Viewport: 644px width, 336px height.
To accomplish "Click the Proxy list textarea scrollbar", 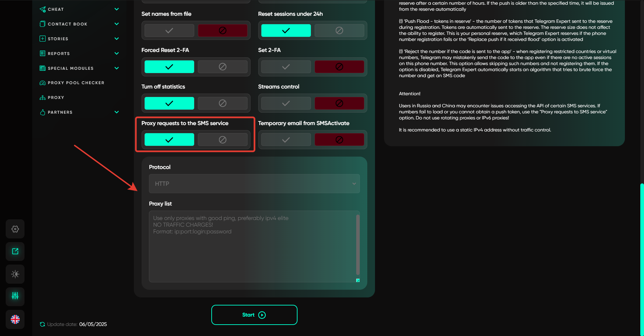I will [x=358, y=245].
